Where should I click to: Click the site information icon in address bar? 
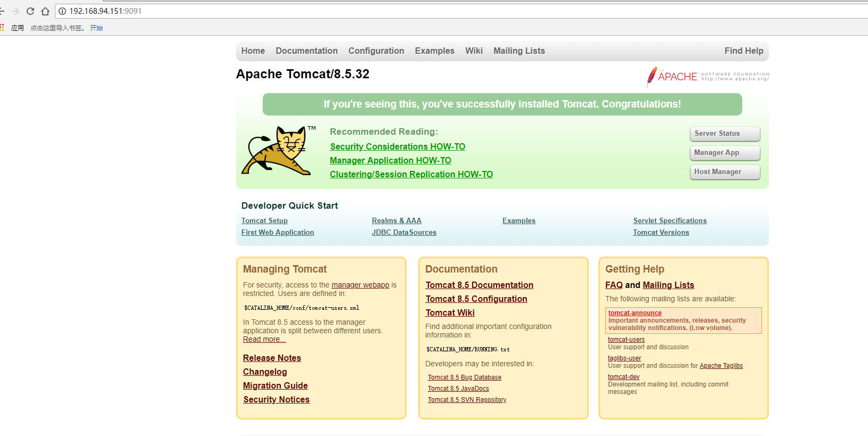(62, 11)
